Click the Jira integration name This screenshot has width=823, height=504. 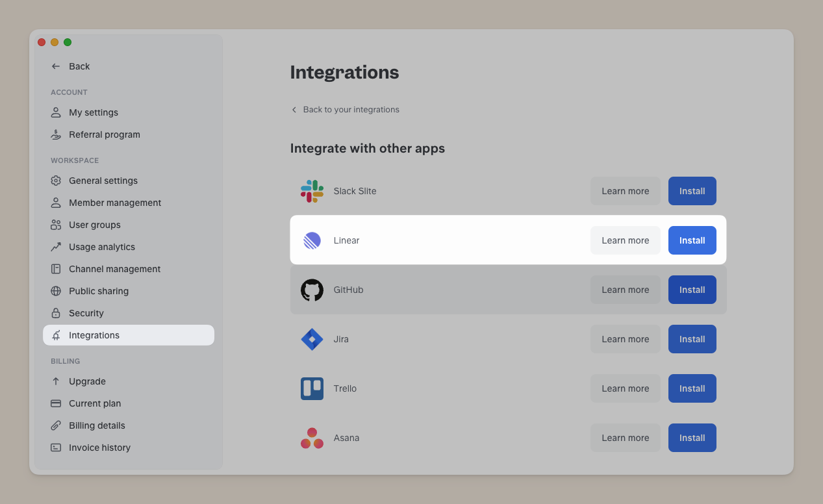(x=341, y=339)
